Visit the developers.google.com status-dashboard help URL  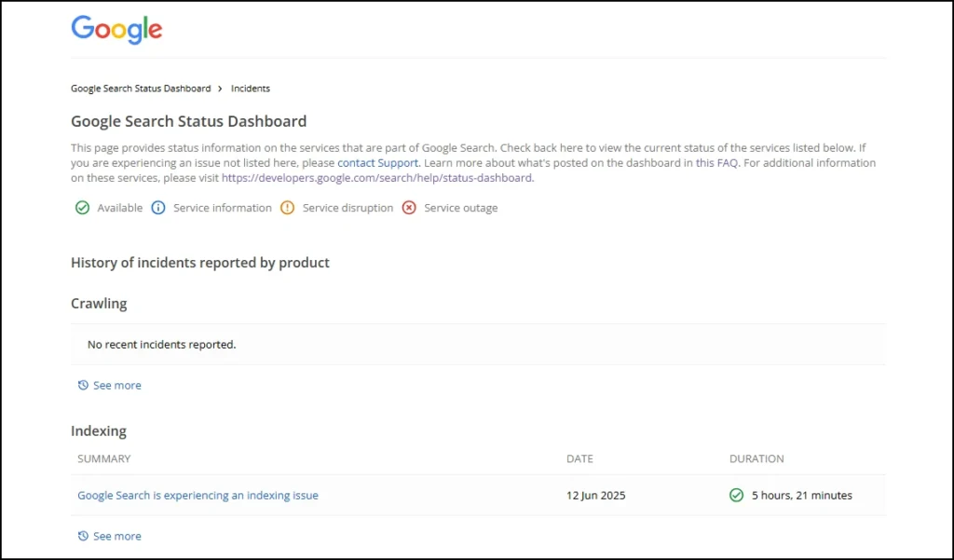click(376, 178)
